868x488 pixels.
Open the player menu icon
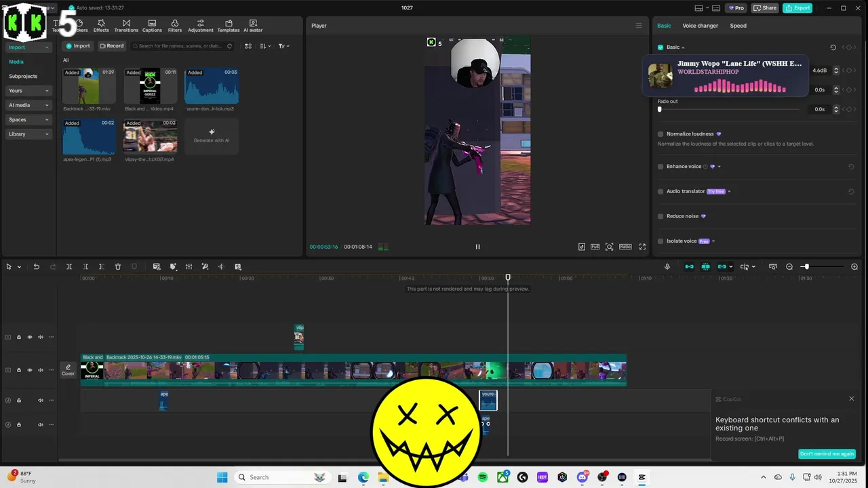pyautogui.click(x=638, y=26)
